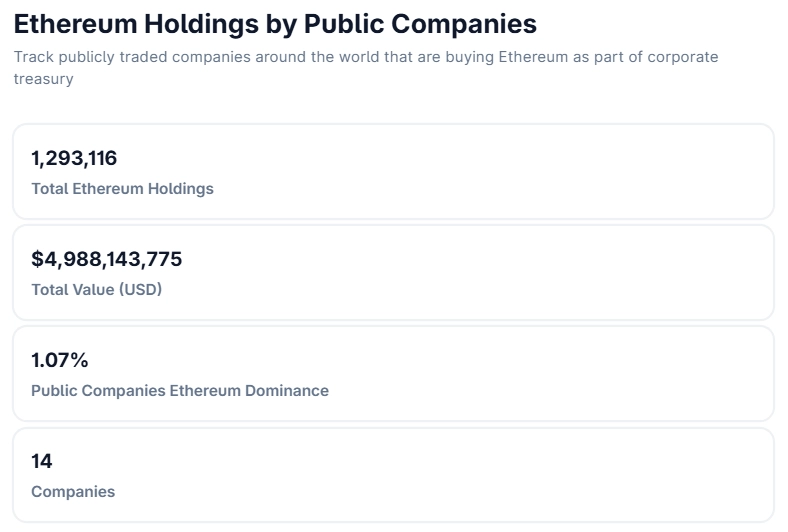Select the $4,988,143,775 value figure
Viewport: 788px width, 532px height.
107,259
